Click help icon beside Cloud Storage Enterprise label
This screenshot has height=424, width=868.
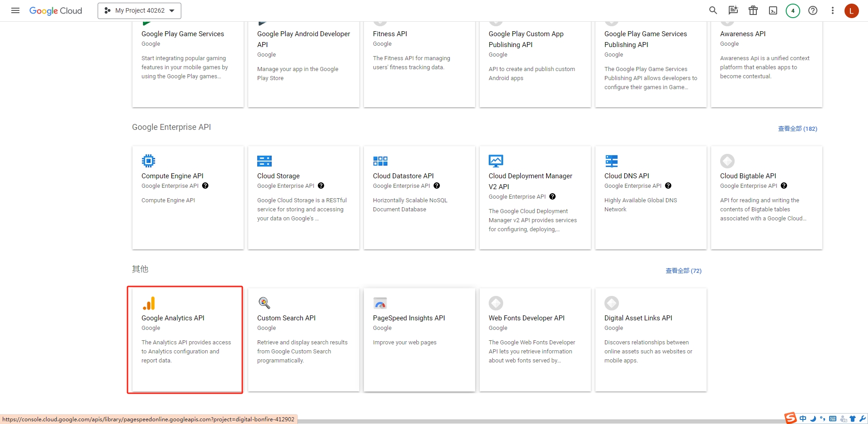[x=321, y=186]
